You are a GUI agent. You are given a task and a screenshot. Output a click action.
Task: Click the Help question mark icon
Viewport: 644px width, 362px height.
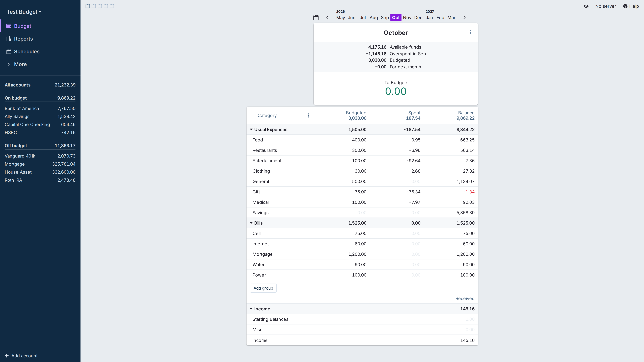click(625, 6)
